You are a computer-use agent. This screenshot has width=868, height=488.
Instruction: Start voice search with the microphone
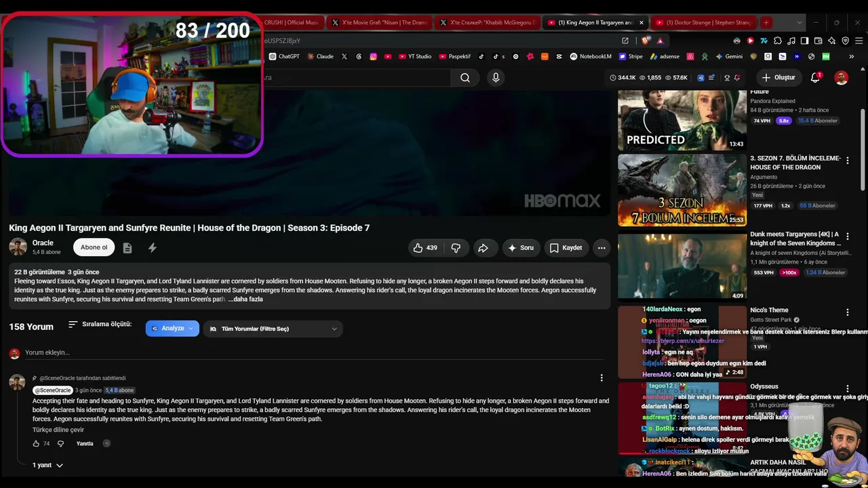point(496,77)
